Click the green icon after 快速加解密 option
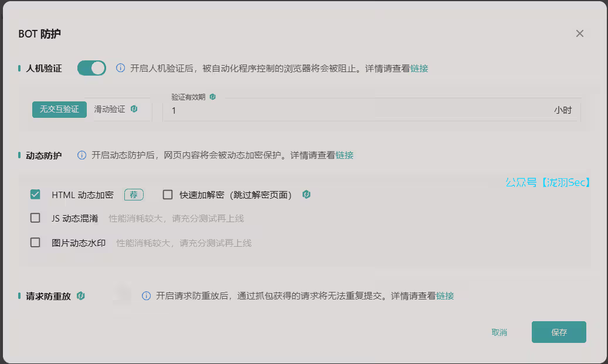Viewport: 608px width, 364px height. point(305,194)
